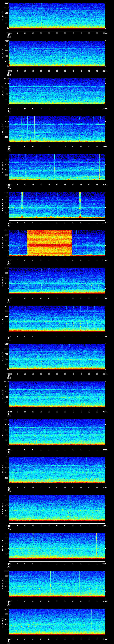
Task: Click the spectrogram panel starting at 3:42:00
Action: (57, 508)
